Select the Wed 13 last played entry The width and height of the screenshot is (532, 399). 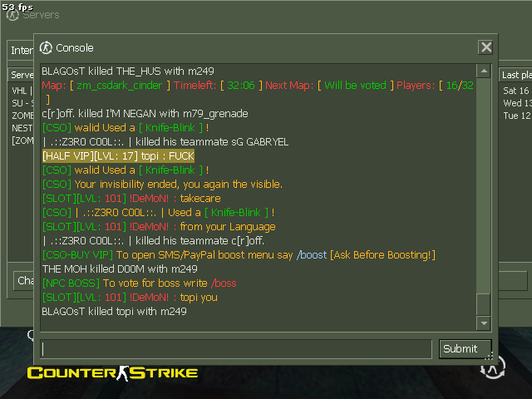(x=516, y=103)
